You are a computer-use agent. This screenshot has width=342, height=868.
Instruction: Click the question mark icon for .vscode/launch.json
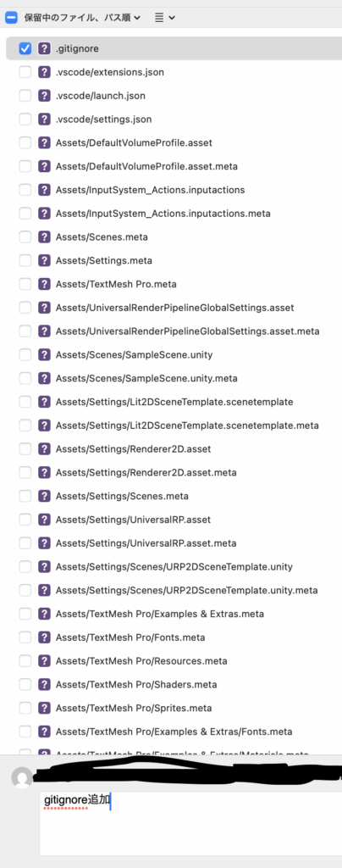pyautogui.click(x=44, y=96)
